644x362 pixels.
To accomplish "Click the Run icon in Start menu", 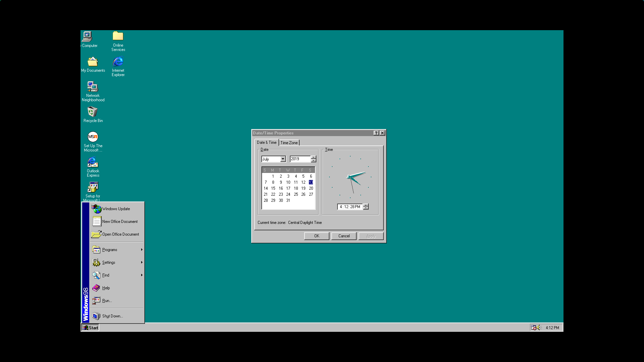I will coord(96,301).
